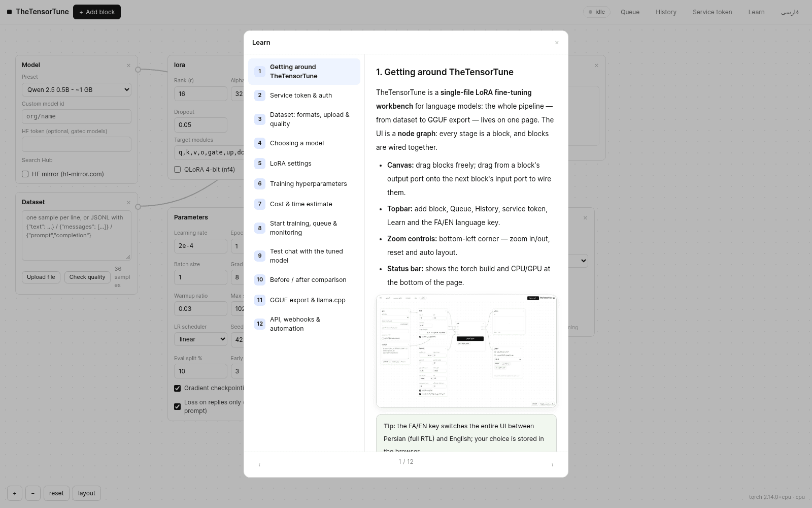Open chapter 7 Cost & time estimate
Viewport: 812px width, 508px height.
point(304,204)
